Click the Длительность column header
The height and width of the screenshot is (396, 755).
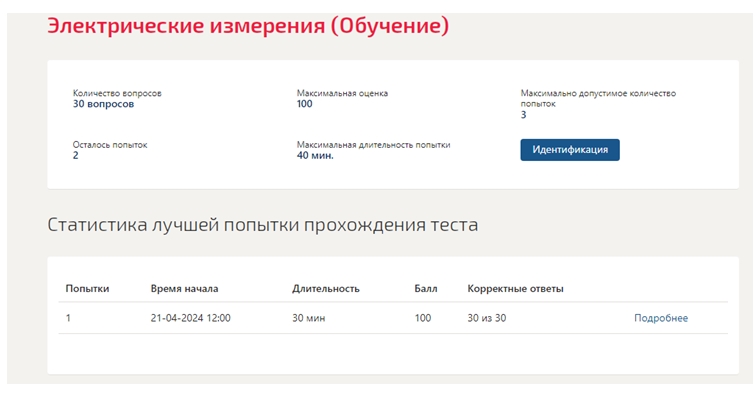tap(326, 289)
